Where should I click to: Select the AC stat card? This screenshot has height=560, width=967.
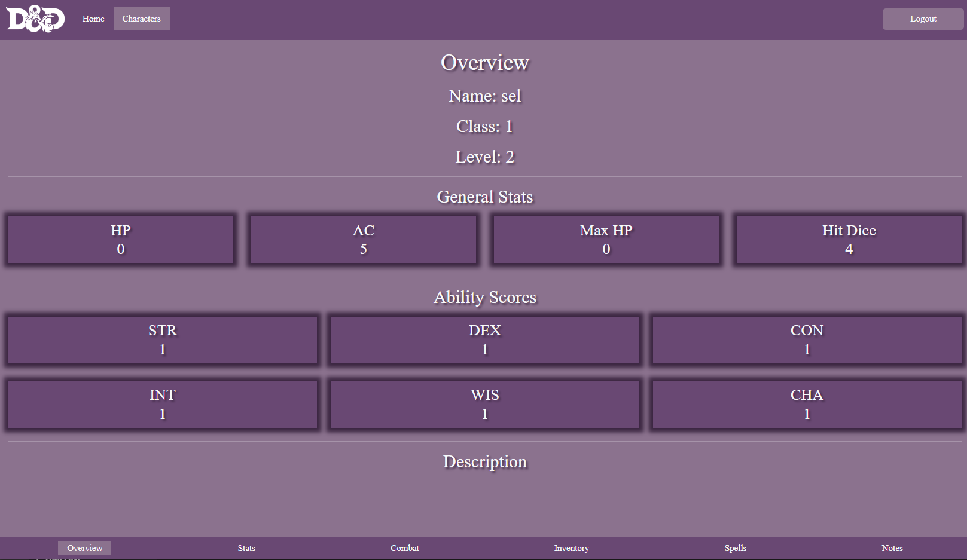point(364,240)
